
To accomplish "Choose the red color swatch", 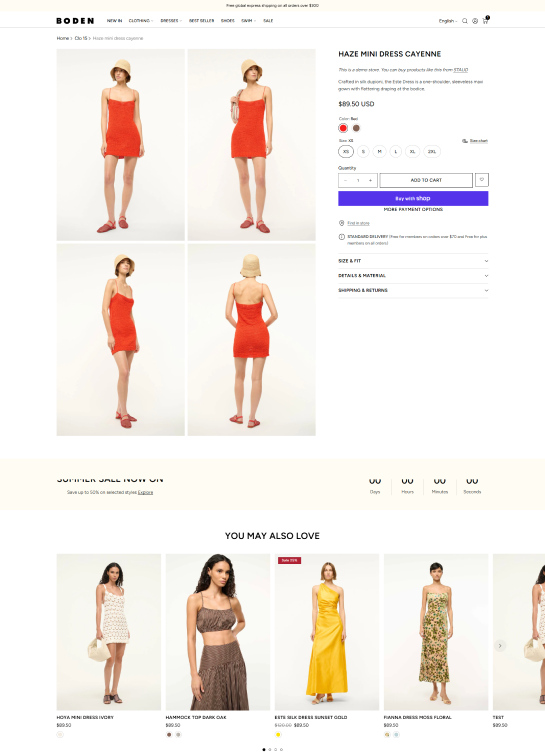I will [x=343, y=128].
